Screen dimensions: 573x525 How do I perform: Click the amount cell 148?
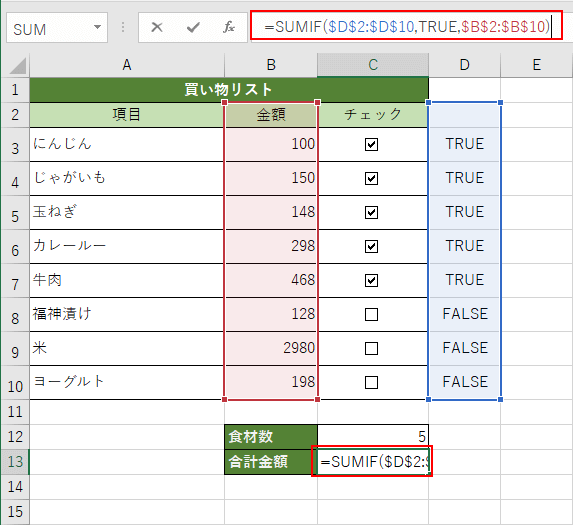(271, 213)
